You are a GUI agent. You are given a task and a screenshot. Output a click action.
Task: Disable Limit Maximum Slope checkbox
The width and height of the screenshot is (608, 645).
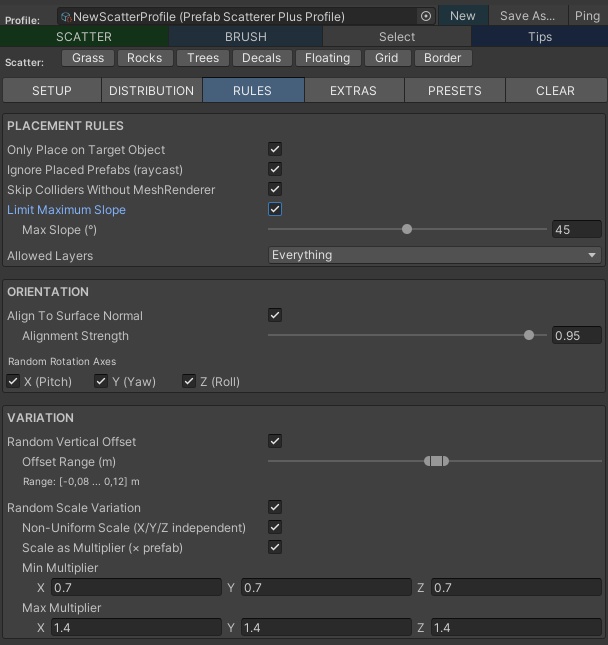275,209
